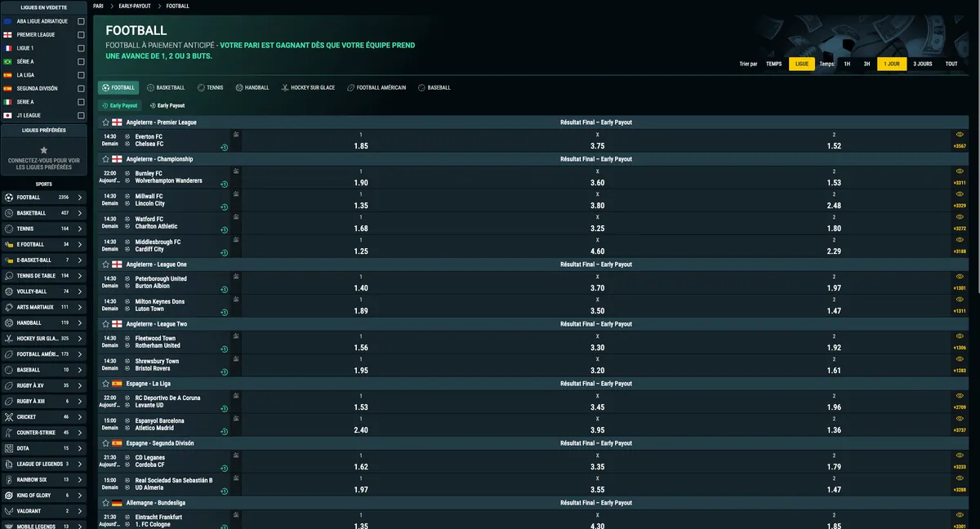Expand the Basketball sport arrow
This screenshot has width=980, height=529.
80,213
